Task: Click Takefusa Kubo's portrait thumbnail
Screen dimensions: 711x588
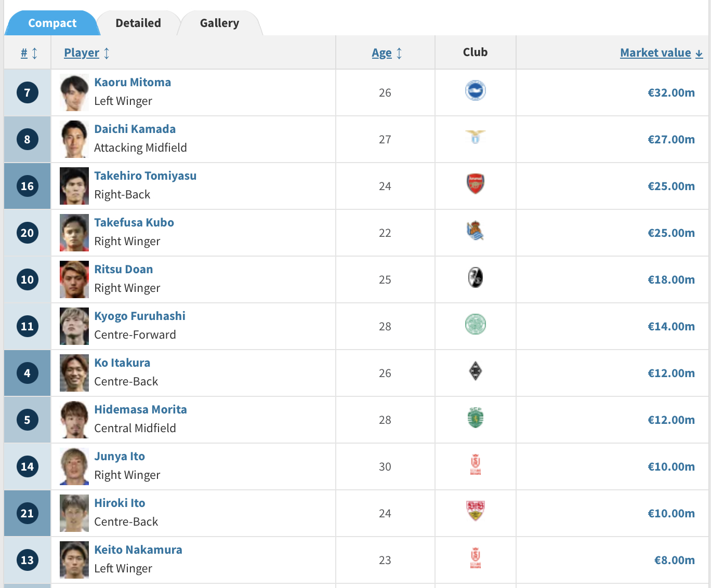Action: coord(74,233)
